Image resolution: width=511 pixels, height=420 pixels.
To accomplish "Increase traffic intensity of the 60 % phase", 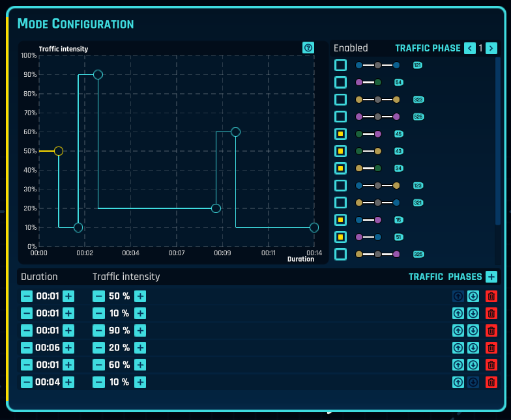I will [140, 365].
